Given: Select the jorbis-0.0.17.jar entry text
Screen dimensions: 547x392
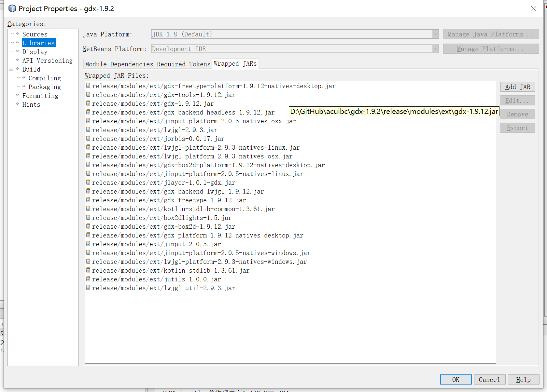Looking at the screenshot, I should click(x=158, y=139).
